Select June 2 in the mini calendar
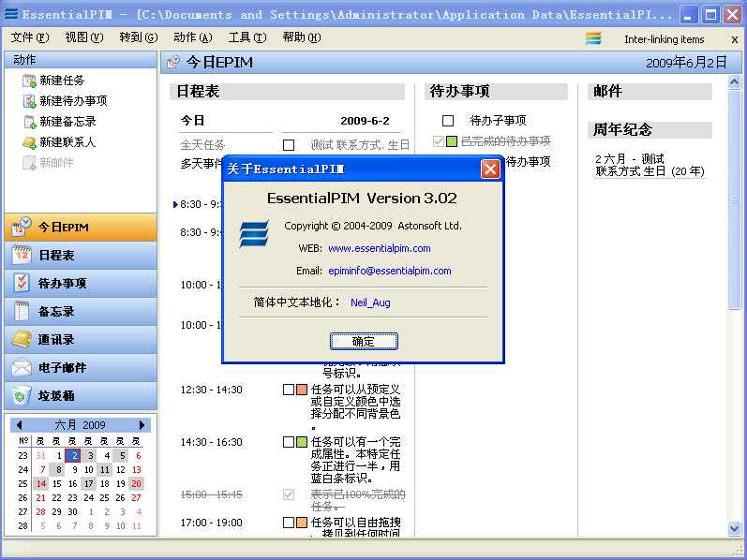Screen dimensions: 747x560 pos(73,456)
